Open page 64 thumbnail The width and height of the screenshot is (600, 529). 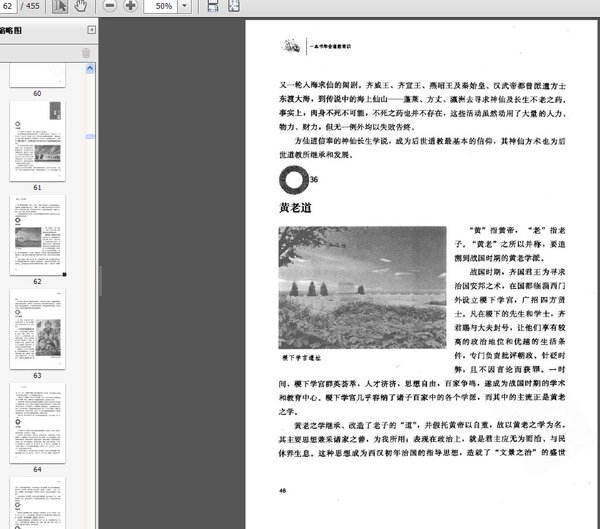pos(38,423)
